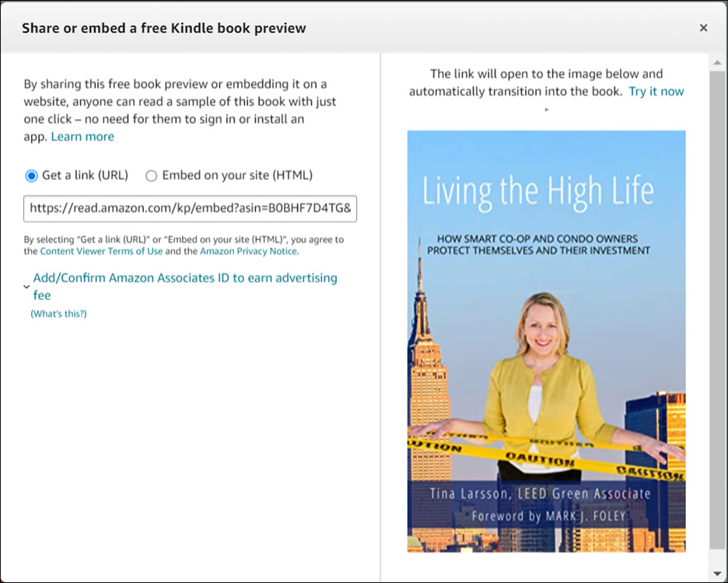Open the (What's this?) help link
728x583 pixels.
click(x=58, y=314)
